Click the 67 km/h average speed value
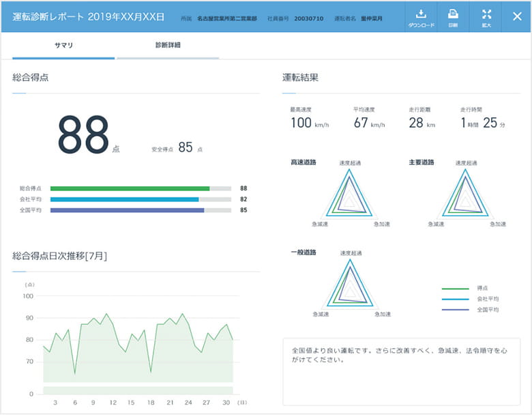This screenshot has width=532, height=415. 369,123
